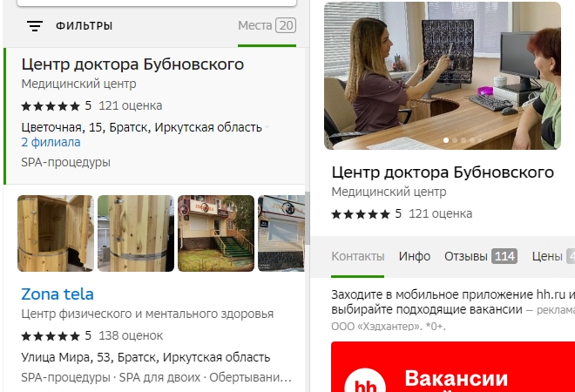The width and height of the screenshot is (575, 392).
Task: Click Zona tela star rating icons
Action: tap(51, 335)
